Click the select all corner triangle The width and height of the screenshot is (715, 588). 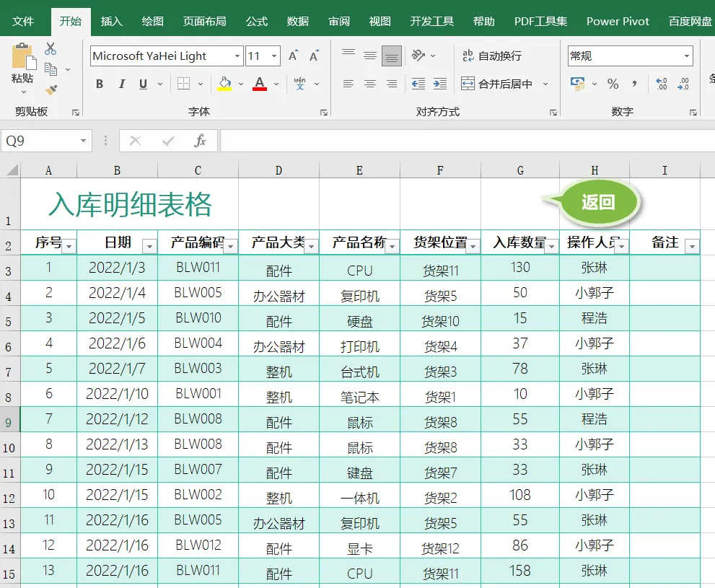click(x=12, y=170)
